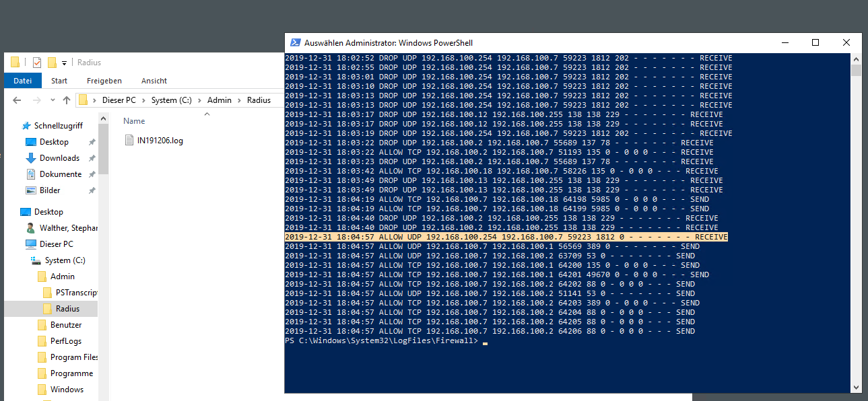Click pin icon next to Bilder
Viewport: 868px width, 401px height.
pos(92,191)
